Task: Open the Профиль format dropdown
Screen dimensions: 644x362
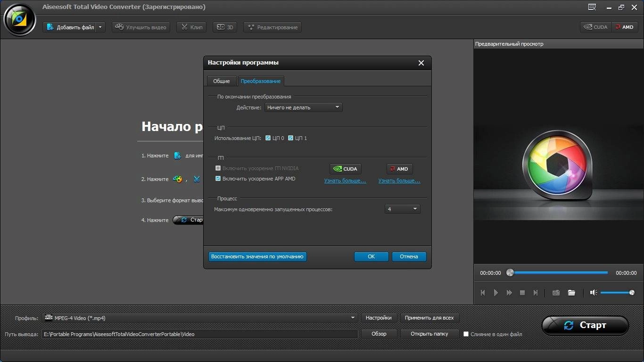Action: pyautogui.click(x=200, y=318)
